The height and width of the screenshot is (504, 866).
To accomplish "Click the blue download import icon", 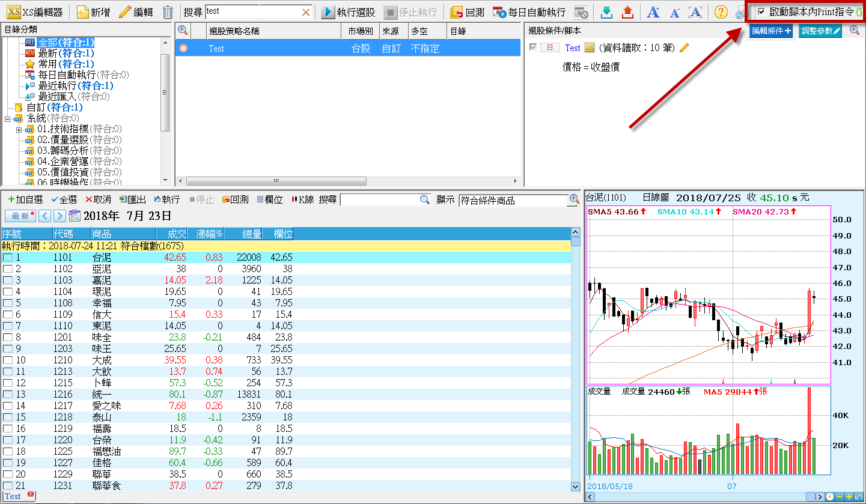I will (x=607, y=12).
